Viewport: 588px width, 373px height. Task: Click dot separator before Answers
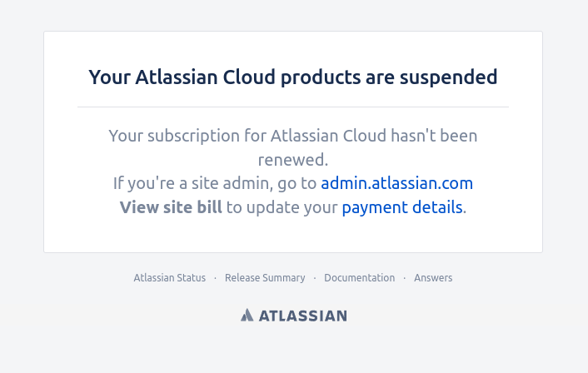point(405,278)
